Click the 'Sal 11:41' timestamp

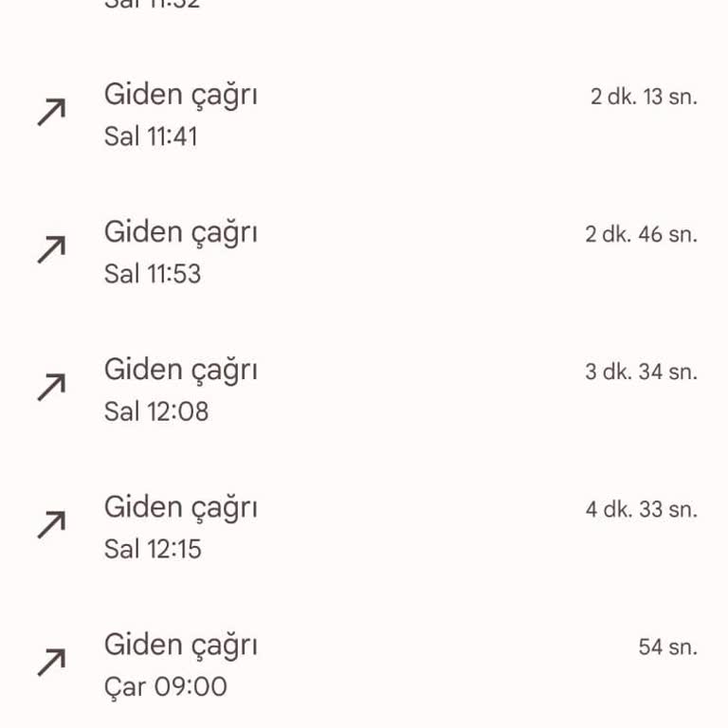(151, 136)
